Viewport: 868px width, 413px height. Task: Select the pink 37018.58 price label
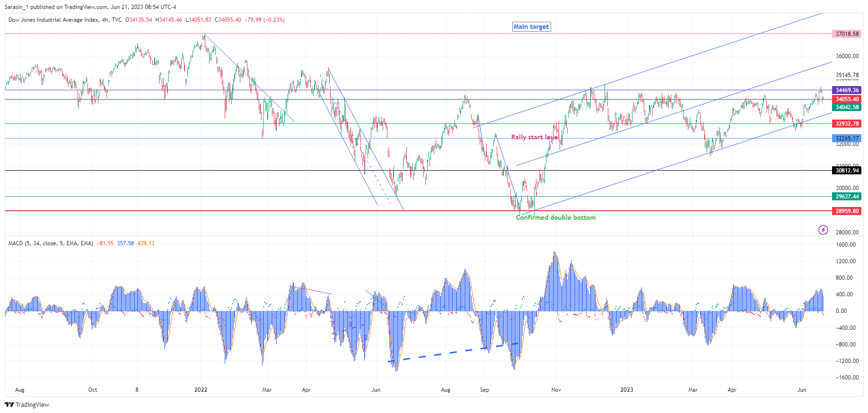click(x=847, y=34)
